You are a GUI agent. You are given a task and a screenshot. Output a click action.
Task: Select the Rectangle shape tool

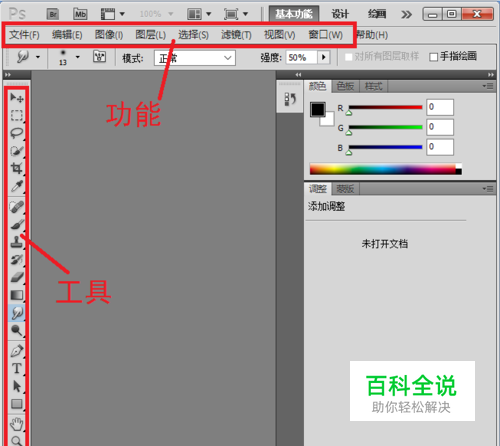(x=17, y=404)
